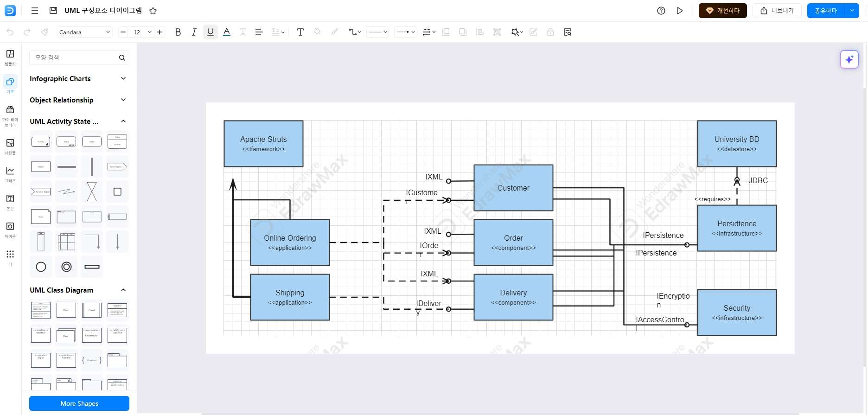Select the initial state circle shape
The image size is (868, 415).
tap(41, 267)
